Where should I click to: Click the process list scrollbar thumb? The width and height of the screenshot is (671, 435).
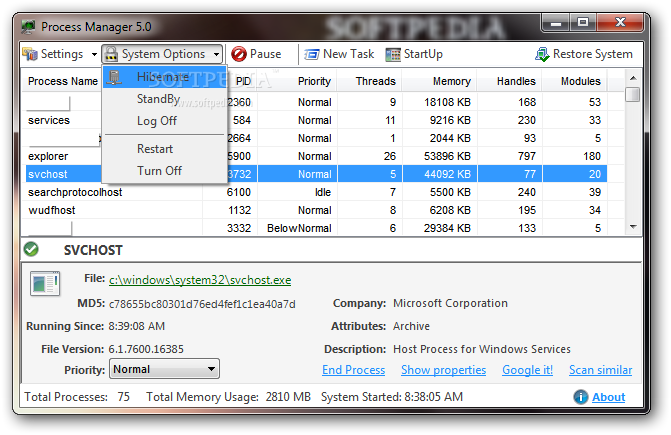click(632, 95)
